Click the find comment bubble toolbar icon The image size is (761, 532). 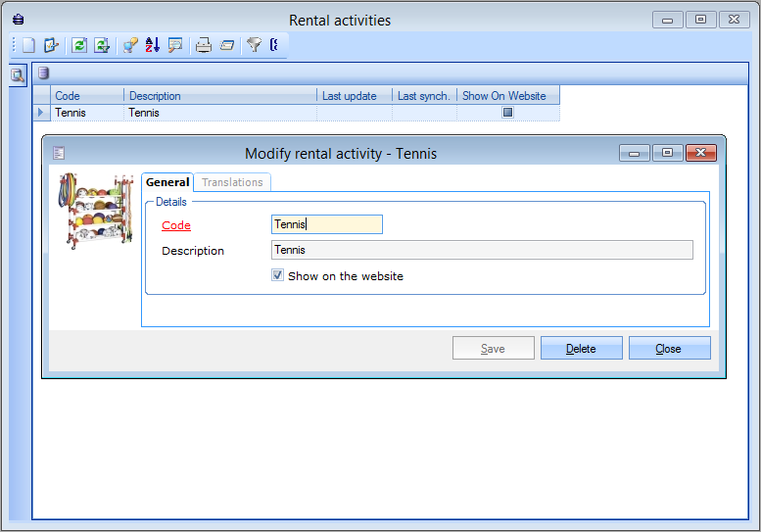point(175,45)
